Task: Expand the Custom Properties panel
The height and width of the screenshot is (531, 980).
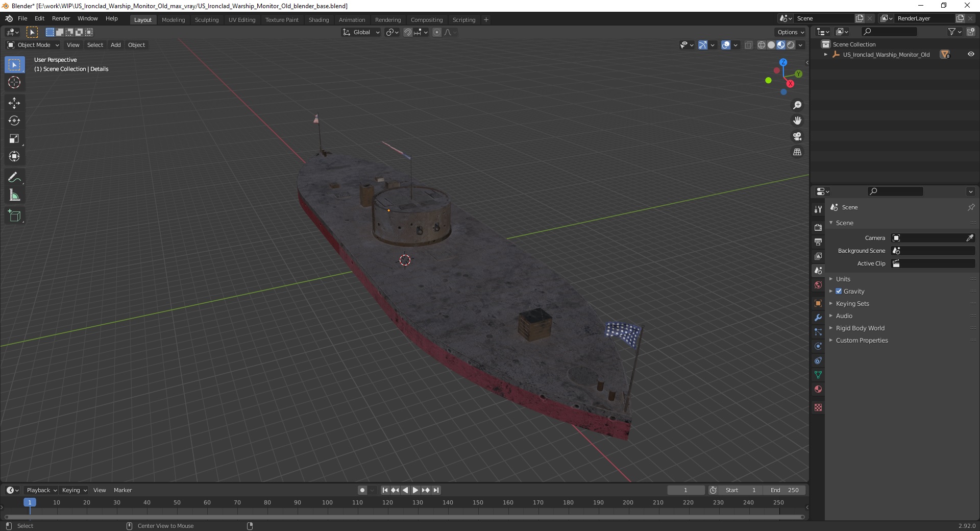Action: point(862,340)
